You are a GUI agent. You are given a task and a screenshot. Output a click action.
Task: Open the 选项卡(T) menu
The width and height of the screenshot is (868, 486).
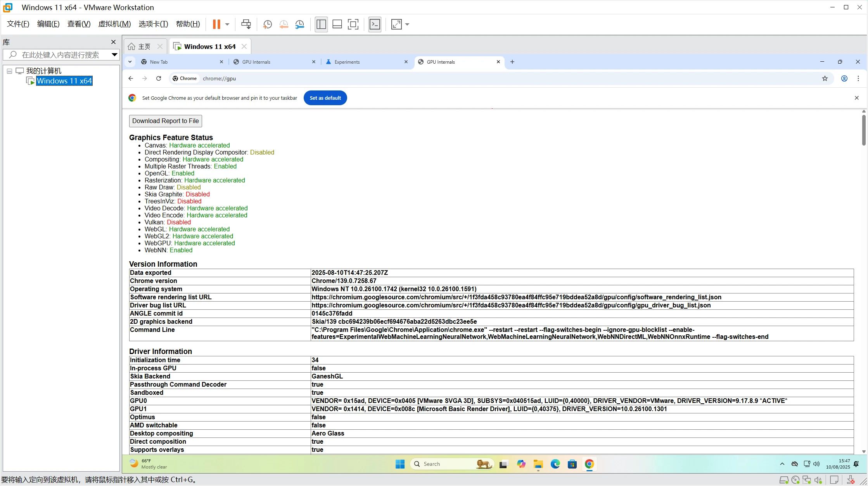click(153, 24)
